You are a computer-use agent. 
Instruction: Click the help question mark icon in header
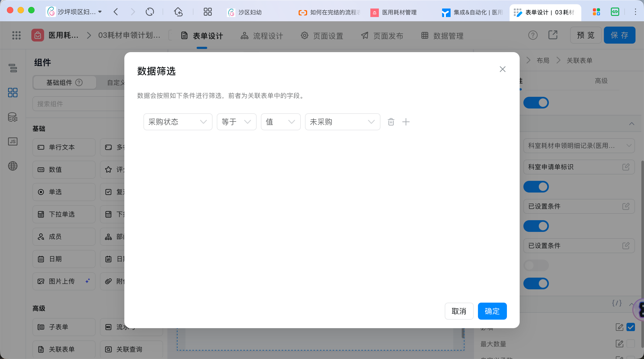[533, 35]
